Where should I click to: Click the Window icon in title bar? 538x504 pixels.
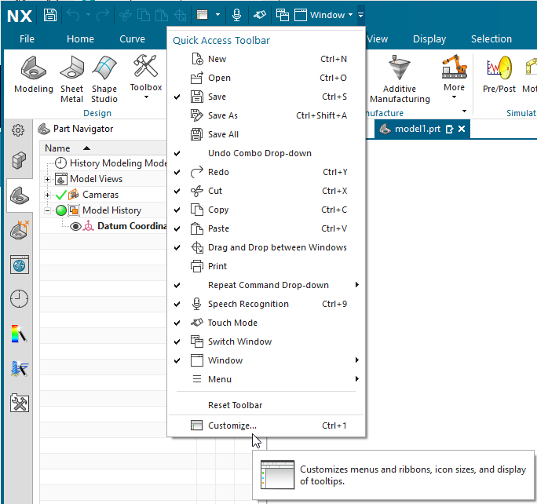click(300, 15)
